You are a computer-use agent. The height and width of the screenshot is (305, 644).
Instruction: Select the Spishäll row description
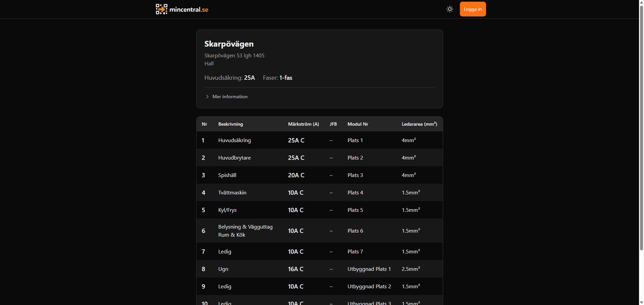[227, 175]
